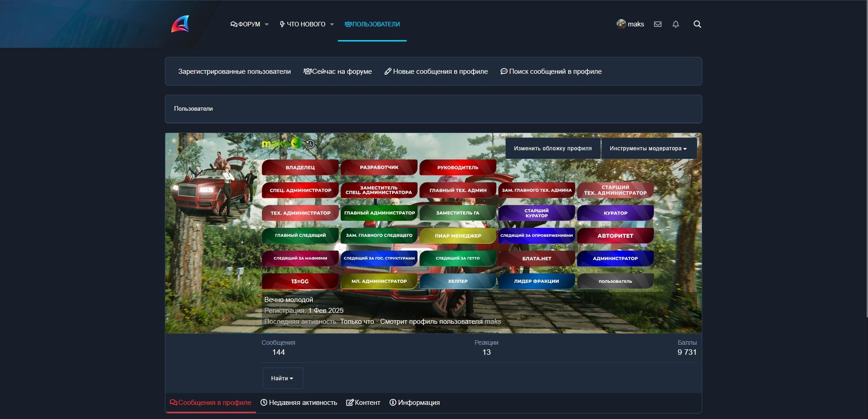
Task: Open the private messages envelope icon
Action: tap(658, 24)
